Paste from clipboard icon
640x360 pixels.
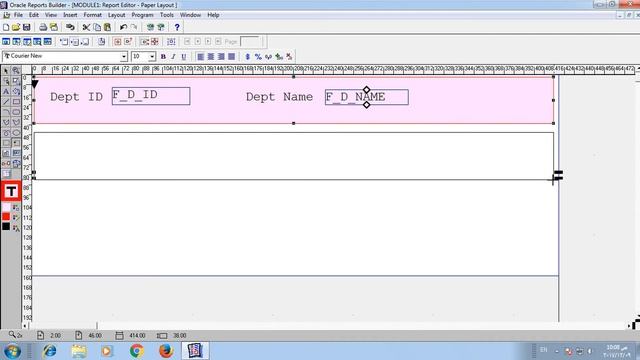coord(107,27)
